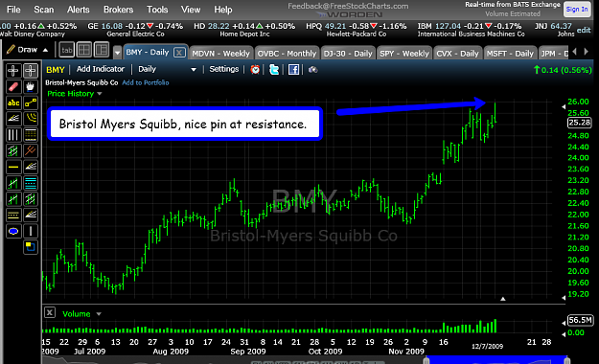Click the 12/7/2009 date marker triangle
The height and width of the screenshot is (364, 599).
(503, 299)
